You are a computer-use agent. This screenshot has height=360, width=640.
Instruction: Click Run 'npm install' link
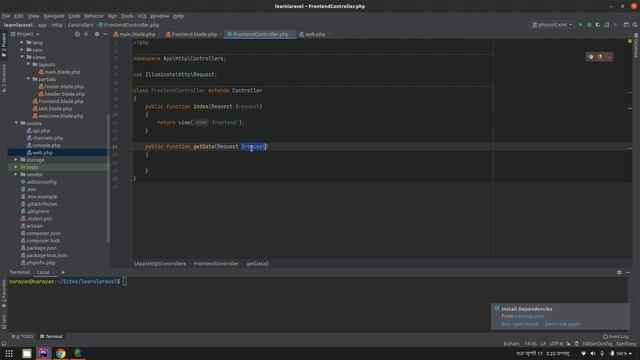pyautogui.click(x=520, y=324)
